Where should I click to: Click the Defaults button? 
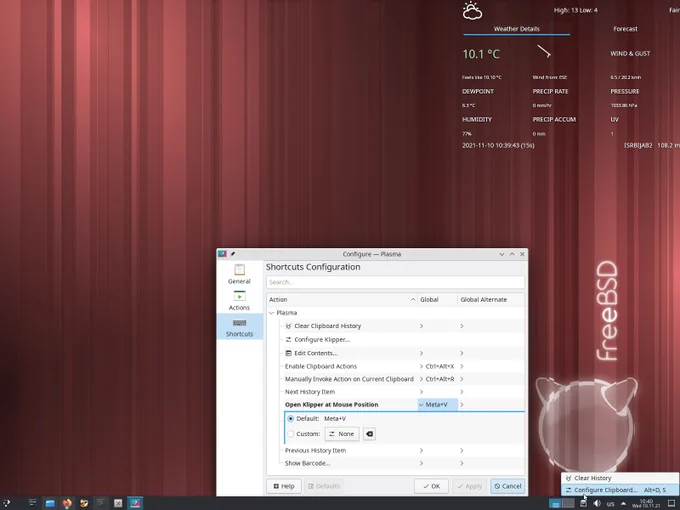click(324, 486)
